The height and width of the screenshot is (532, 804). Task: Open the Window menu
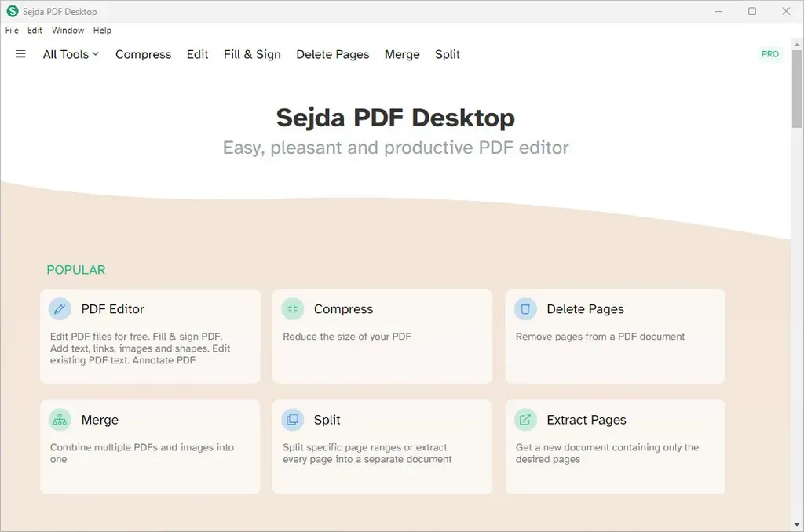pos(68,31)
